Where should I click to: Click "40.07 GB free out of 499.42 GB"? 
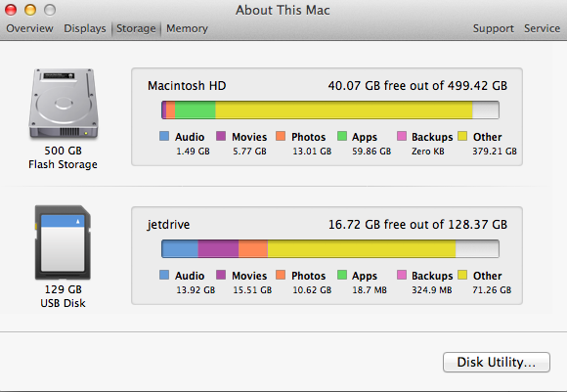click(x=417, y=86)
